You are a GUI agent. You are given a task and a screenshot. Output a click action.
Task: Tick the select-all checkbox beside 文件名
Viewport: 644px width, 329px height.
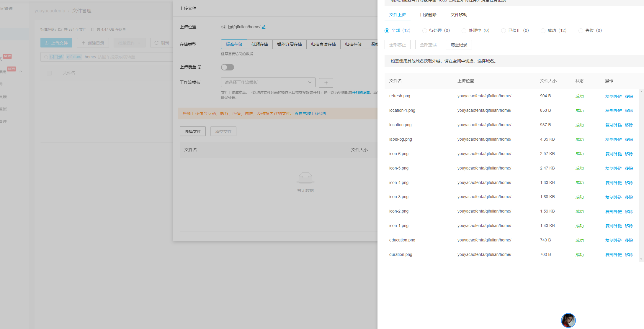[49, 73]
